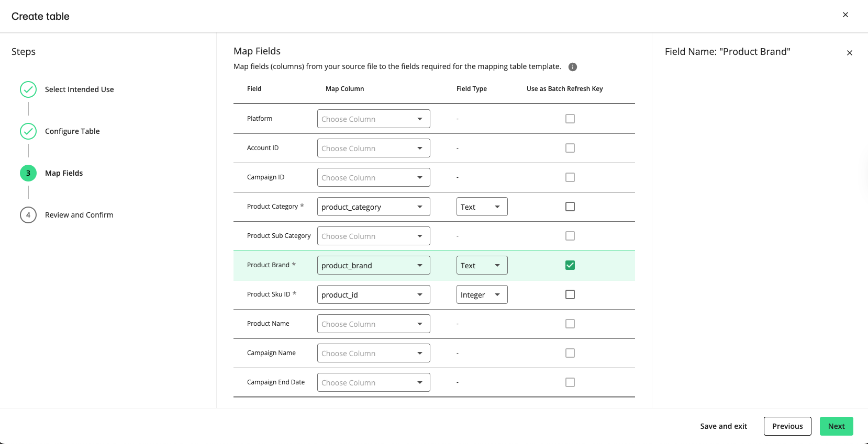Change Field Type for Product Category
This screenshot has width=868, height=444.
coord(482,207)
